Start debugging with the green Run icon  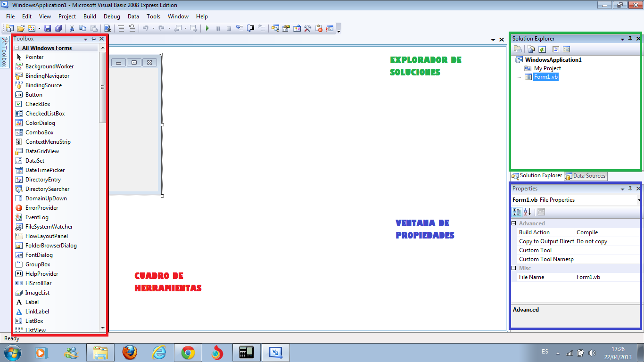(x=207, y=28)
